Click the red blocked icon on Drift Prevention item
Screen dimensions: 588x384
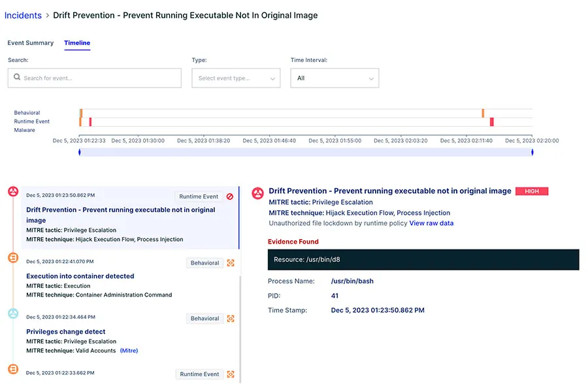point(230,197)
